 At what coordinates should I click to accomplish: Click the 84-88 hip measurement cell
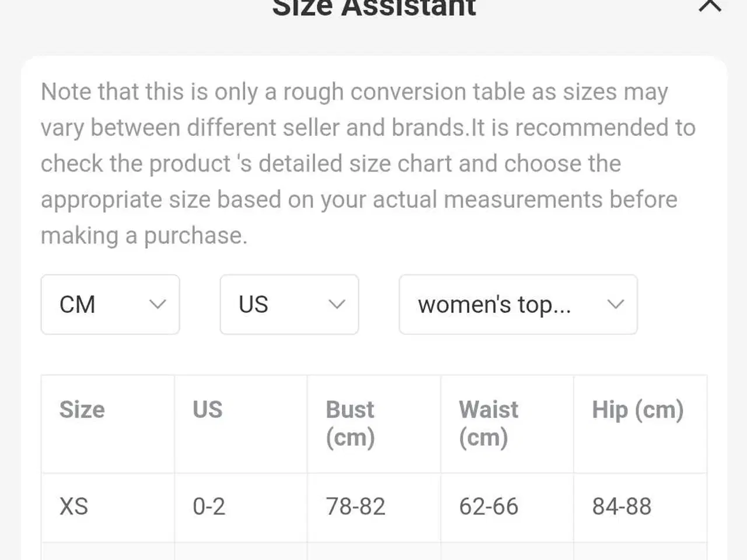coord(622,506)
